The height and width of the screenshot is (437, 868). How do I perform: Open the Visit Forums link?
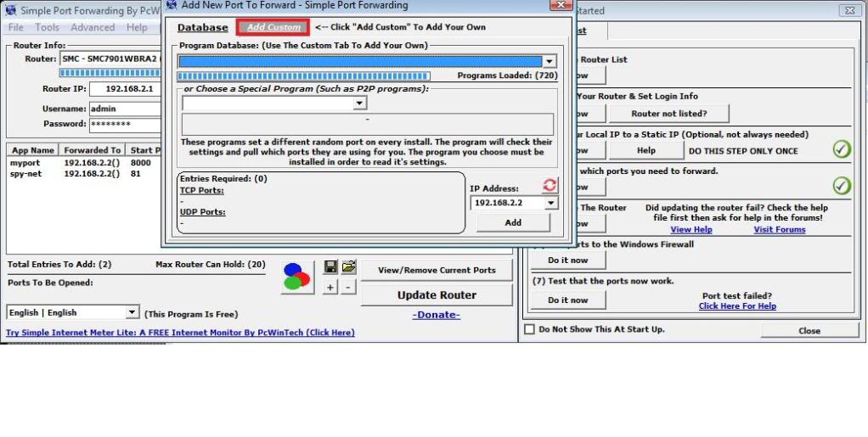tap(780, 230)
